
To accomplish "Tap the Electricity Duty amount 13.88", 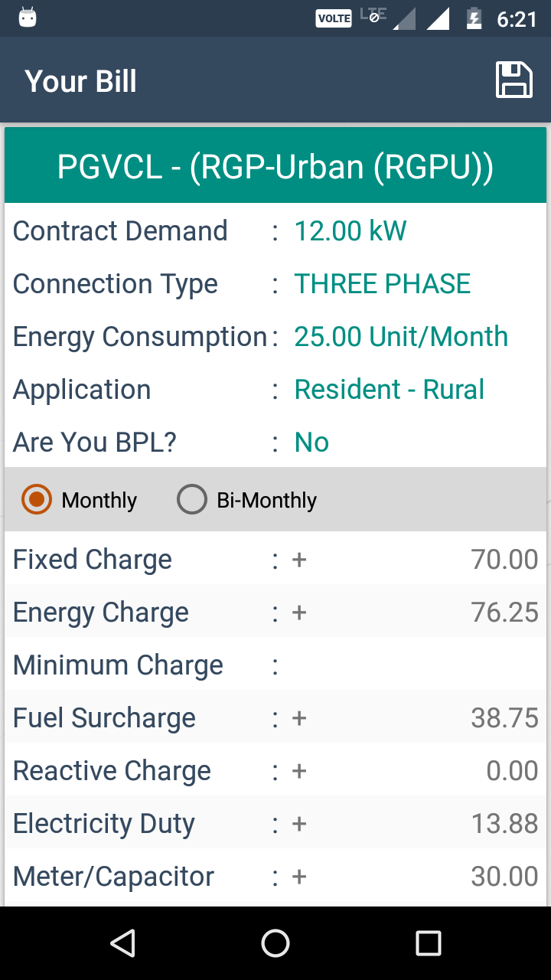I will pos(505,824).
